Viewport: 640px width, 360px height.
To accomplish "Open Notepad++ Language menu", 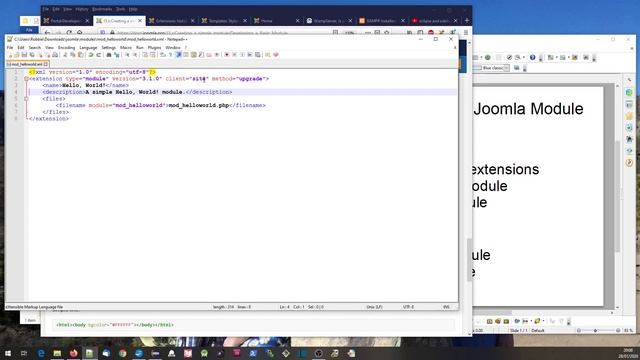I will tap(88, 48).
